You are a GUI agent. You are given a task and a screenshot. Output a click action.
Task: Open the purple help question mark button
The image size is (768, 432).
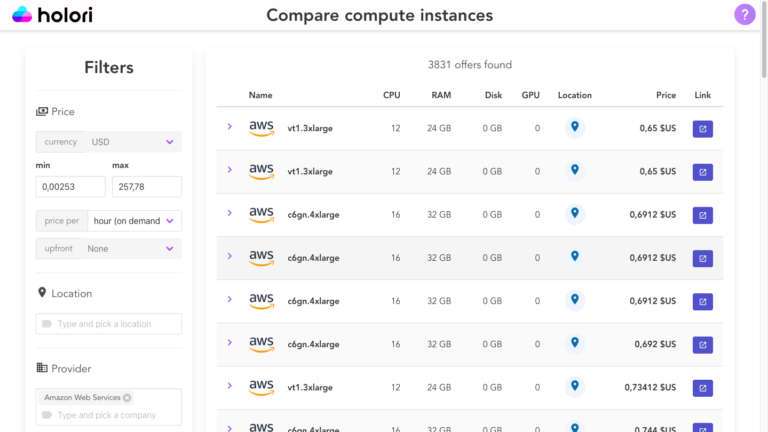(744, 15)
